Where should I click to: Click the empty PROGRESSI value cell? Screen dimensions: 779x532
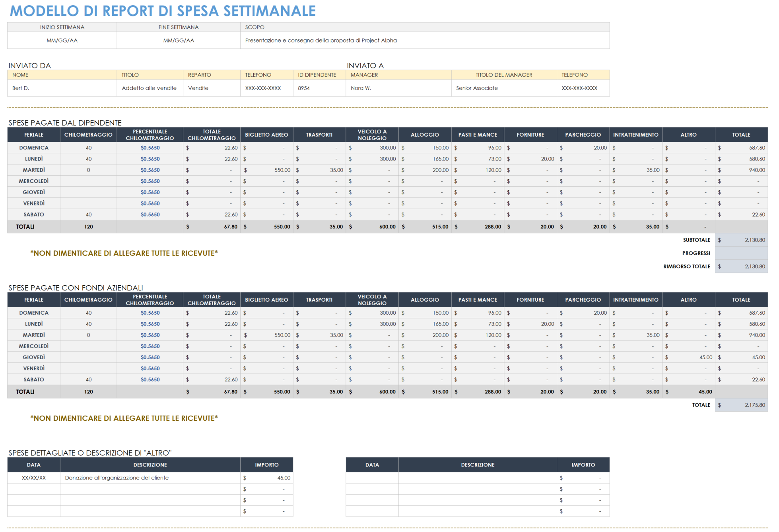pyautogui.click(x=741, y=253)
